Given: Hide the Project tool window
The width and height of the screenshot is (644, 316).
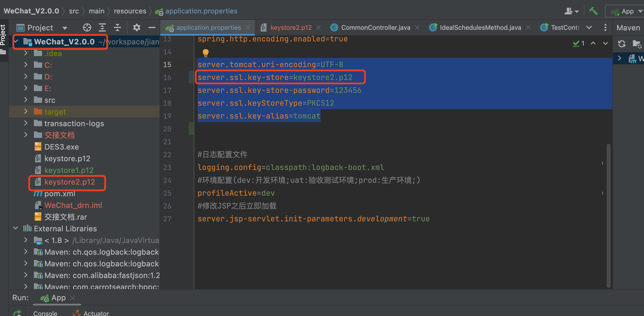Looking at the screenshot, I should (x=152, y=27).
